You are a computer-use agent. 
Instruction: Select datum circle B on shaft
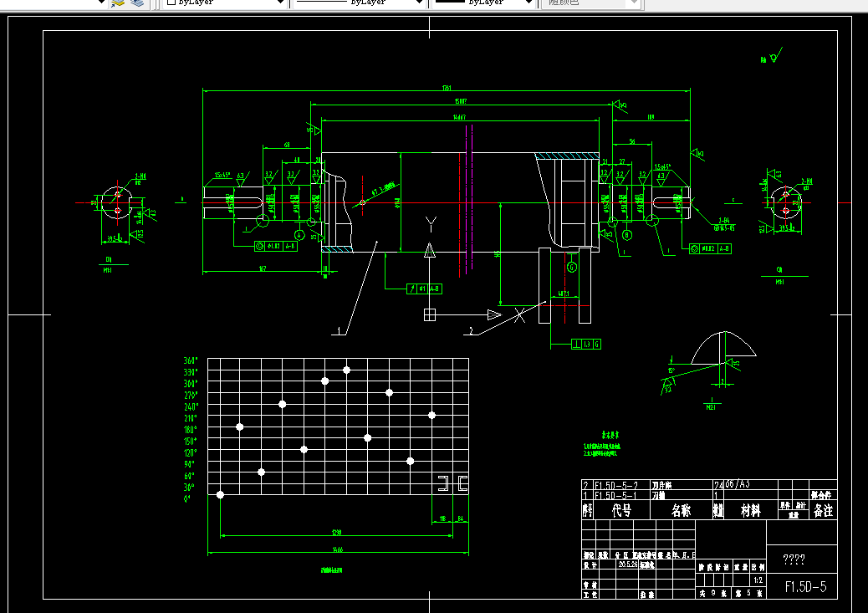[626, 235]
